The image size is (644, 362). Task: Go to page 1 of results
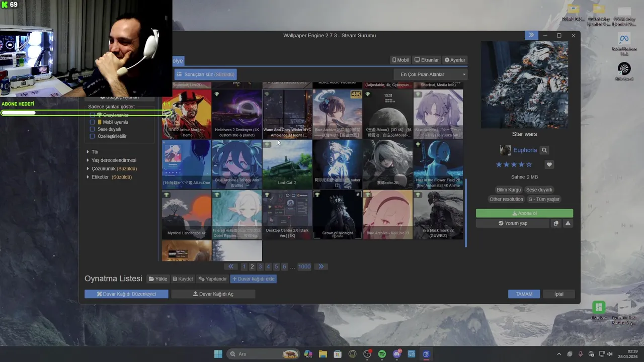click(x=244, y=266)
